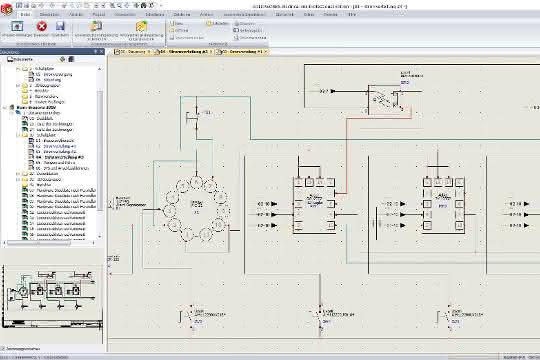Click the tree scrollbar up arrow
Viewport: 540px width, 360px height.
[100, 69]
